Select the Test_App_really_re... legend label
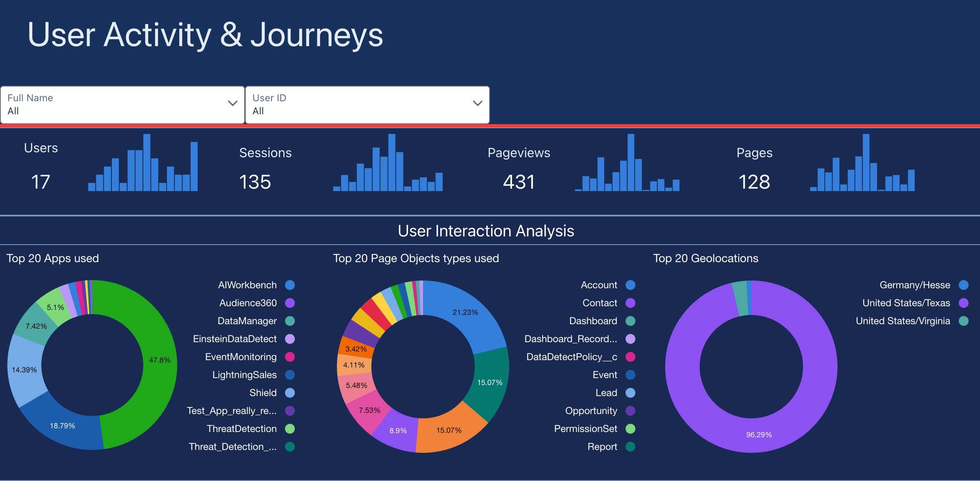This screenshot has height=481, width=980. tap(232, 411)
